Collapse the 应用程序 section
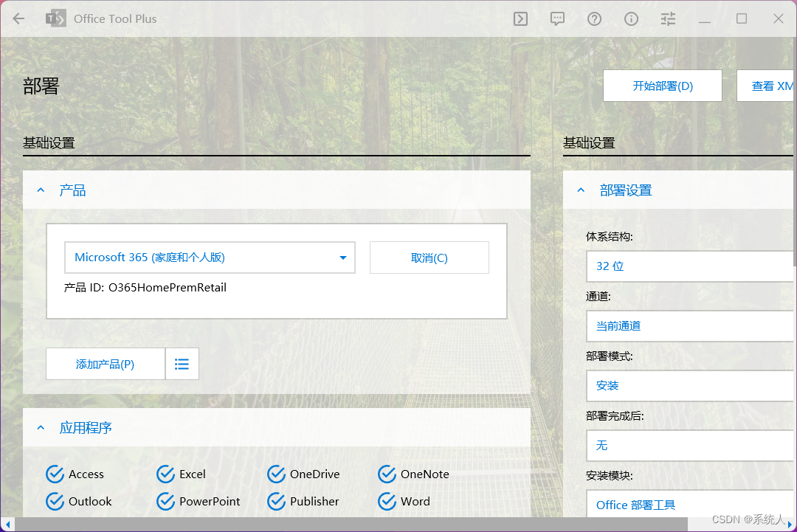Image resolution: width=797 pixels, height=532 pixels. point(41,428)
